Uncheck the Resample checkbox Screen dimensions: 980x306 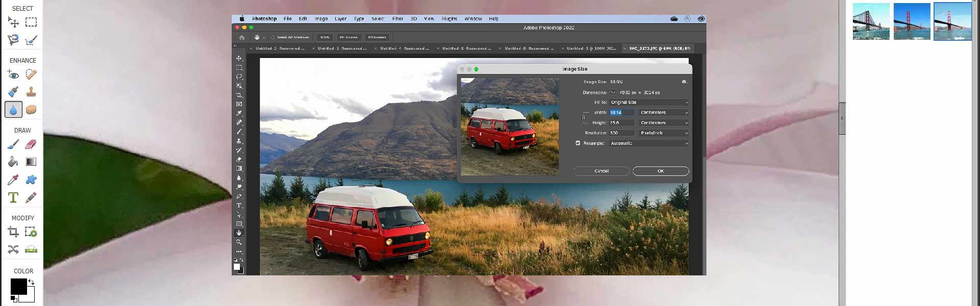pyautogui.click(x=578, y=143)
